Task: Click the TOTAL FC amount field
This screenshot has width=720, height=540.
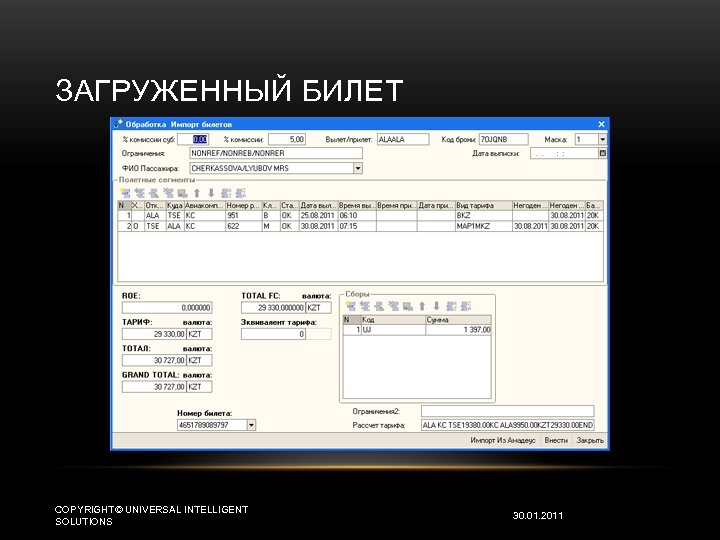Action: [x=273, y=308]
